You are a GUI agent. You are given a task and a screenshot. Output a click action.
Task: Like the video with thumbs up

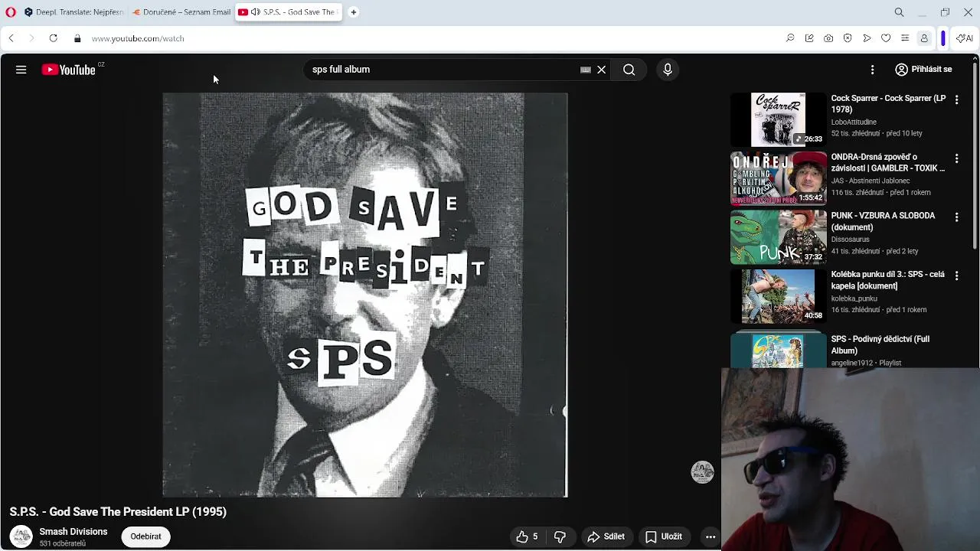click(527, 536)
